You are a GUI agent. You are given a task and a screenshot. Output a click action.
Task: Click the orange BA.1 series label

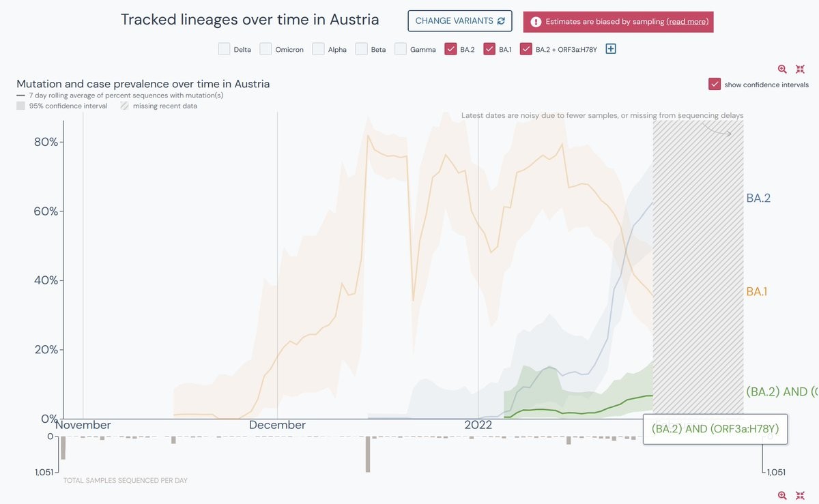[x=756, y=292]
